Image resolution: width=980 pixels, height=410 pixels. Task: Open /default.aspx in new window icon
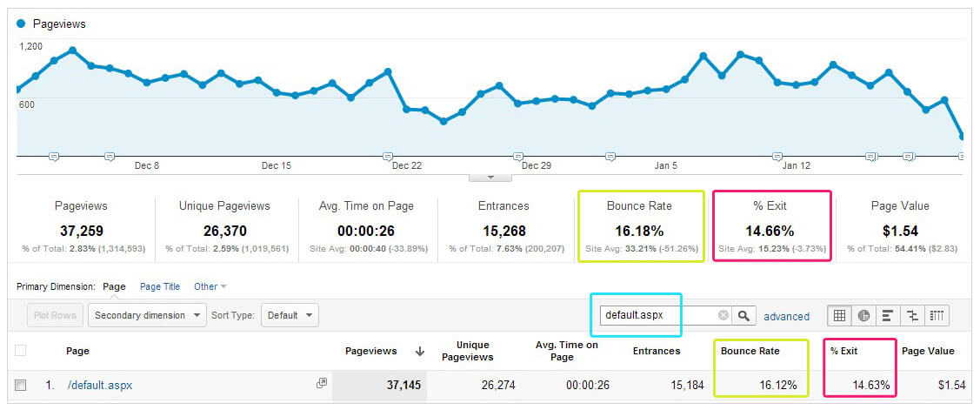click(321, 383)
